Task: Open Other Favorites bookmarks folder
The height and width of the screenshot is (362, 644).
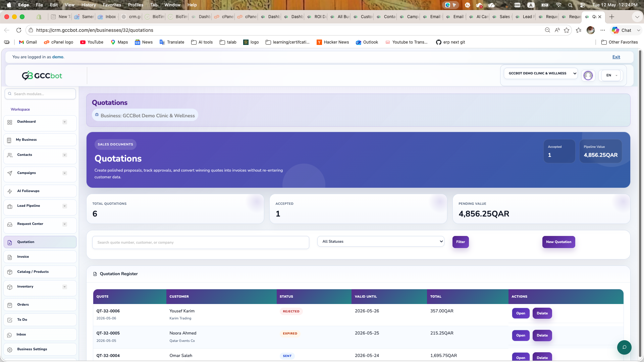Action: pos(620,42)
